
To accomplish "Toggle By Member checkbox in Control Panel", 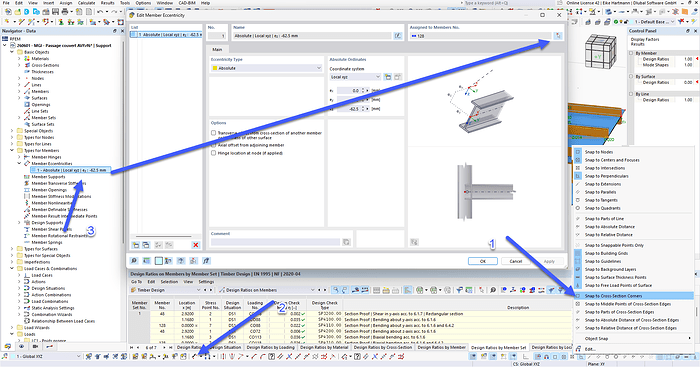I will (x=631, y=53).
